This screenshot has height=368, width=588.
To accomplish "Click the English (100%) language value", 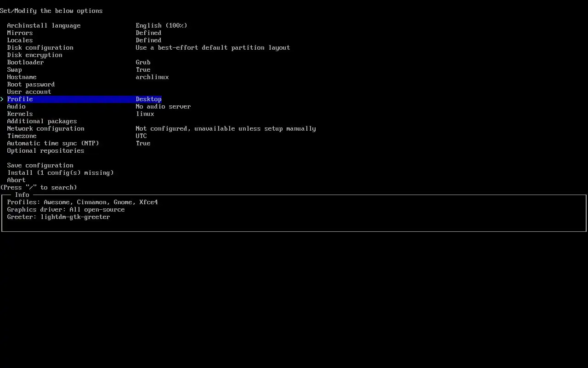I will [x=161, y=25].
